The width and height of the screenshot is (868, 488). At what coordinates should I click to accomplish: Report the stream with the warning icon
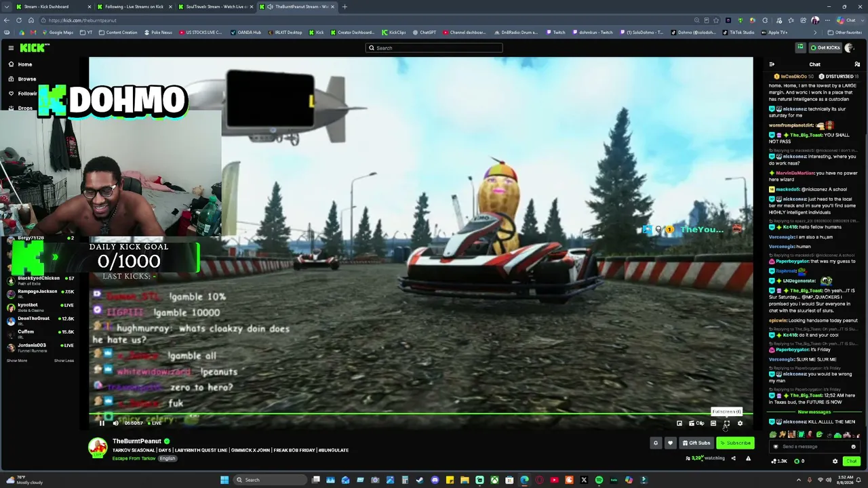point(748,458)
